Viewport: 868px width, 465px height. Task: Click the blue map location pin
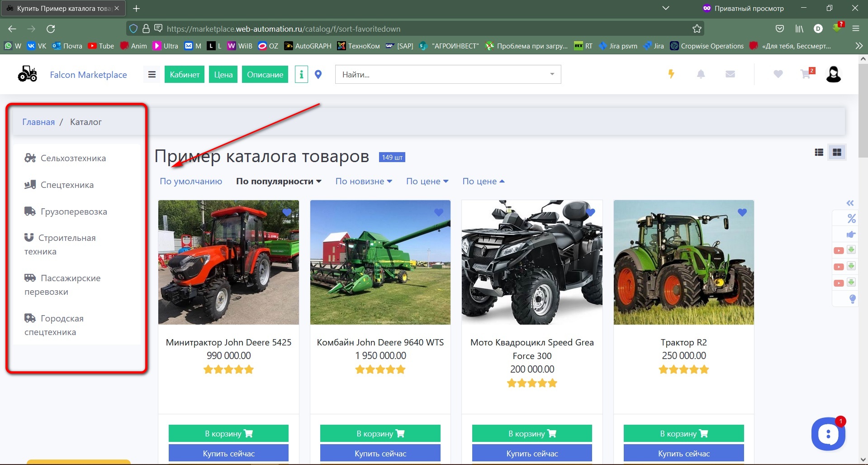(318, 75)
